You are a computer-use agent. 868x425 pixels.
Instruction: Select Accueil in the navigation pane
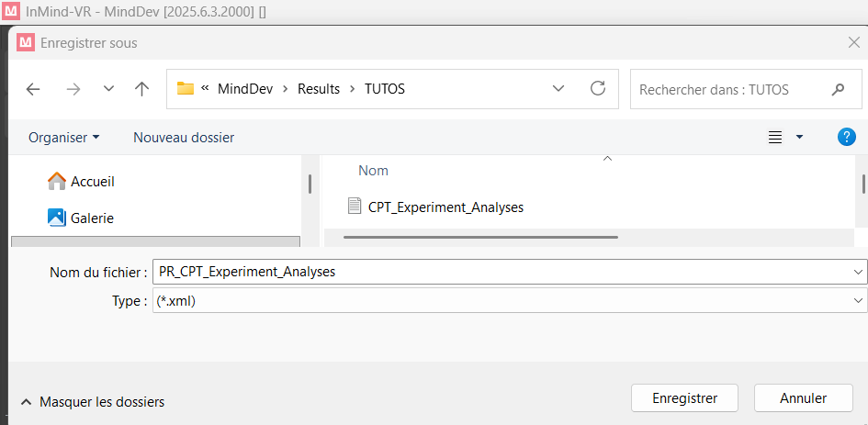pos(92,182)
